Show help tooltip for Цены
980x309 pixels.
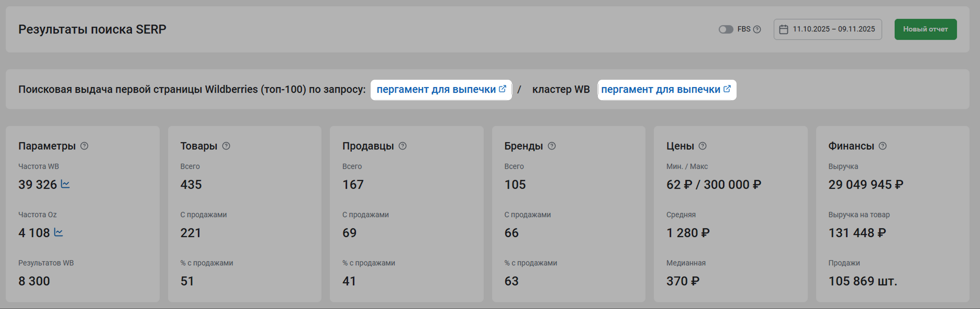click(703, 146)
